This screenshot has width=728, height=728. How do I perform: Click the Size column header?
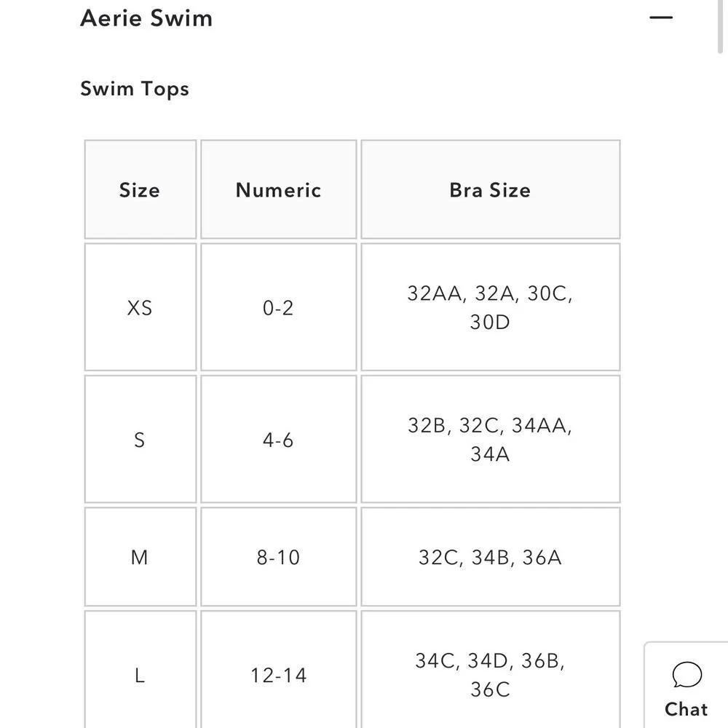click(140, 190)
